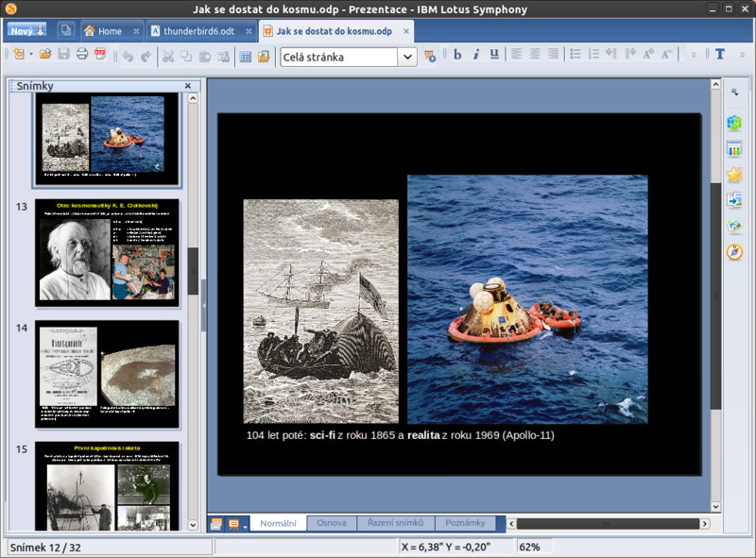Select slide 15 thumbnail První kapalinová raketa
Screen dimensions: 756x558
[107, 485]
